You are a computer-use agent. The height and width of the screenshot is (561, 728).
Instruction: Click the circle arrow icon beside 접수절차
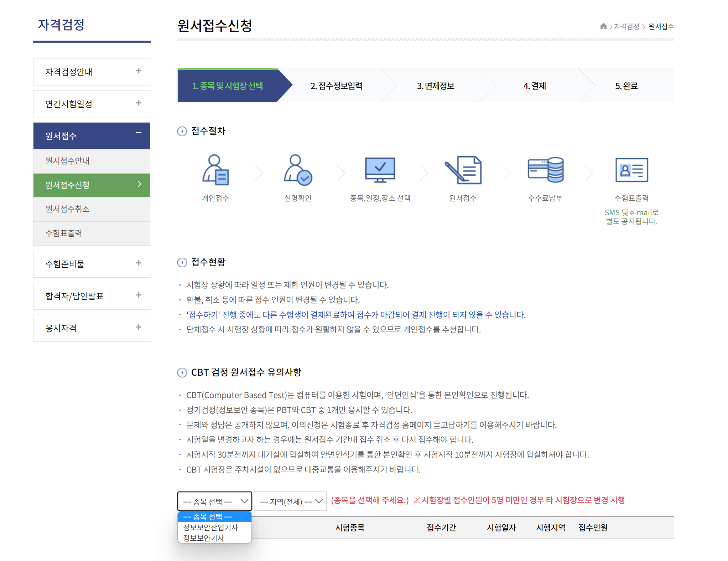pos(182,131)
